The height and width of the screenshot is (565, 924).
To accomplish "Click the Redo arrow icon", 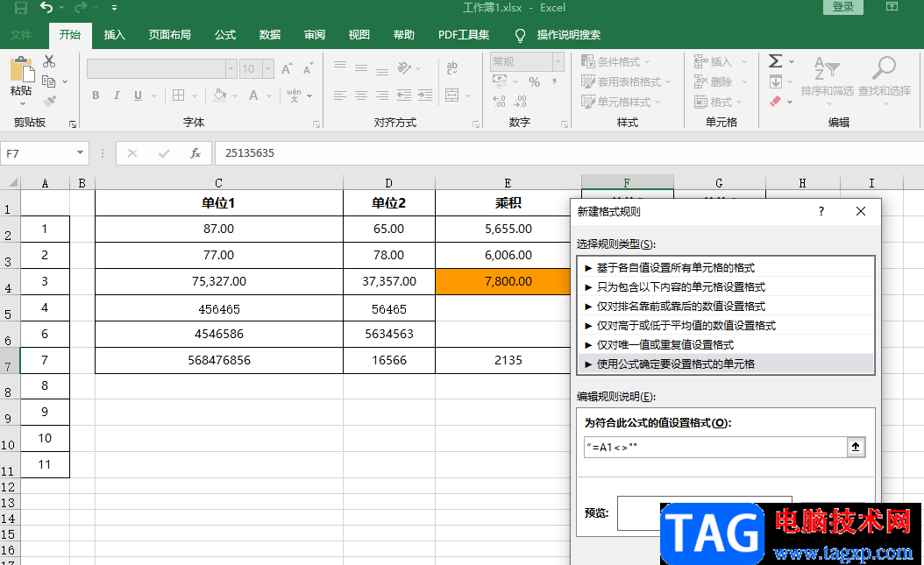I will coord(80,8).
